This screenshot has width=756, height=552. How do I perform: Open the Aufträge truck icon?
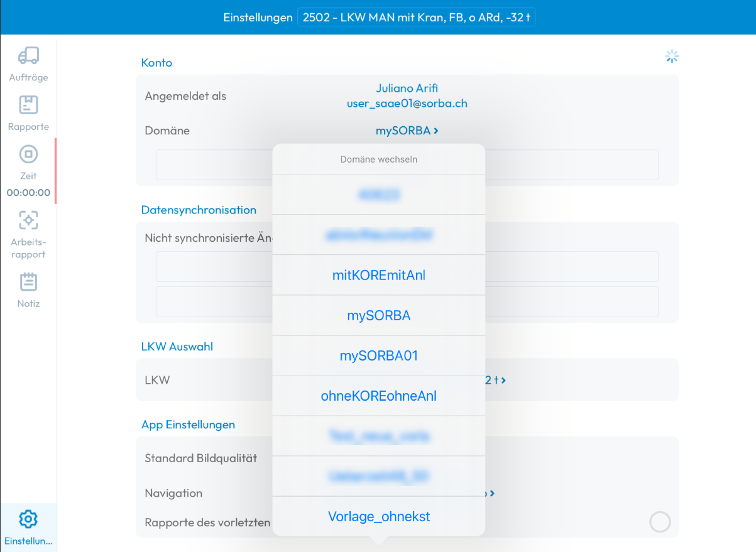28,56
